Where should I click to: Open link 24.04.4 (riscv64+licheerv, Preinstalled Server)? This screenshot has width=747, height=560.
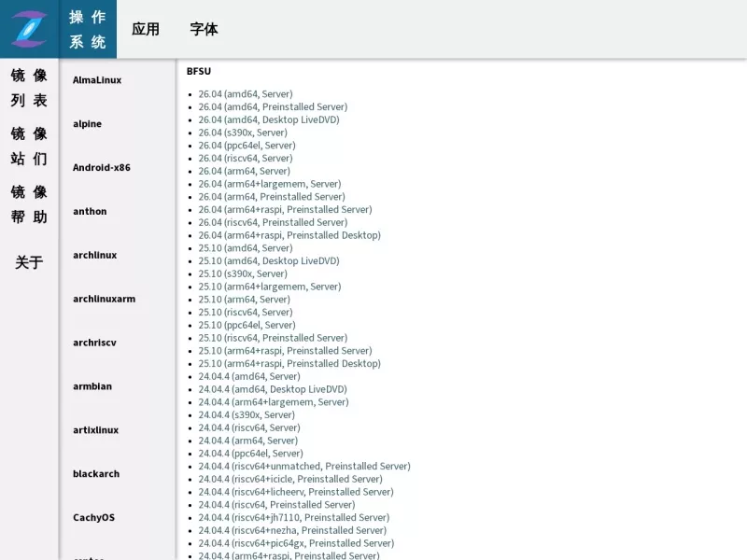pos(296,493)
